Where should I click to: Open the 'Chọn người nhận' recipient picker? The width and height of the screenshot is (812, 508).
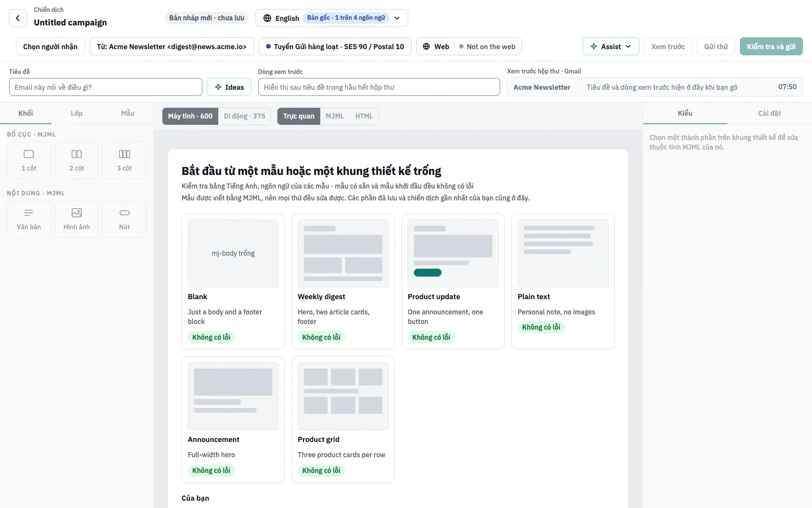50,46
